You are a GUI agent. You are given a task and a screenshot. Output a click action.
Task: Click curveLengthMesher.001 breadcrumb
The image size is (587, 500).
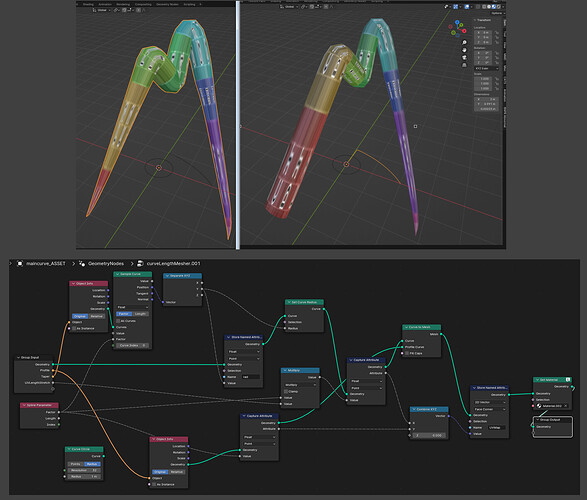click(173, 263)
